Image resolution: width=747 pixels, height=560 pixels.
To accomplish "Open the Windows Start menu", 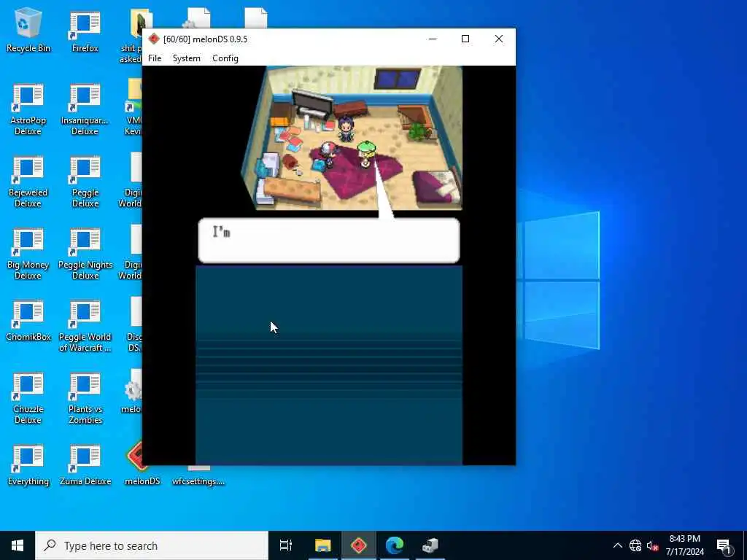I will coord(18,545).
